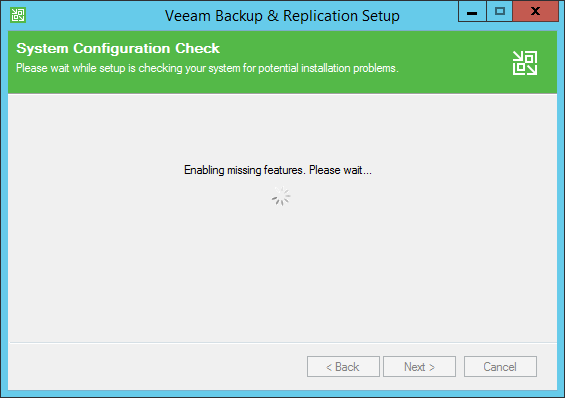Minimize the Veeam setup window

tap(472, 12)
